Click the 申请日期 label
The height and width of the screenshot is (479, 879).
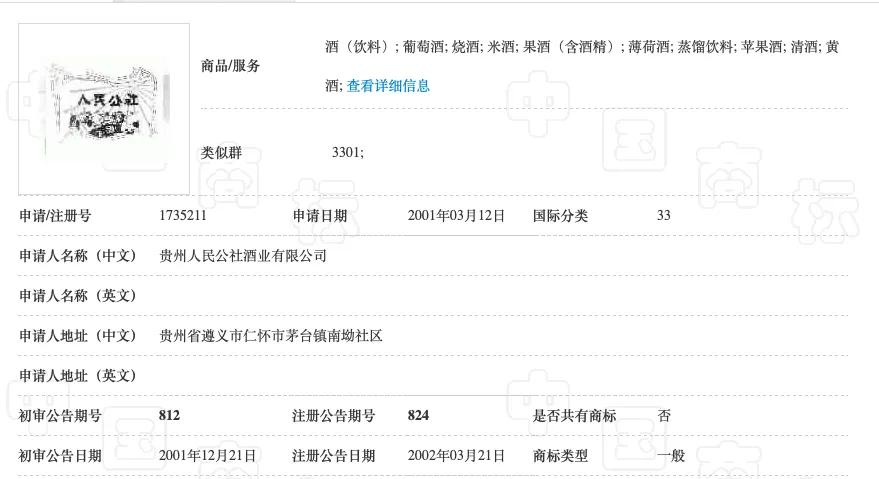pyautogui.click(x=320, y=215)
